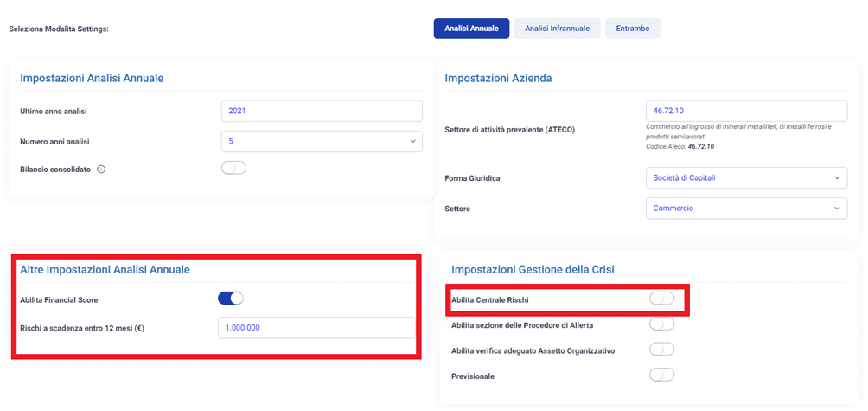This screenshot has height=411, width=868.
Task: Disable the Abilita Financial Score switch
Action: click(230, 299)
